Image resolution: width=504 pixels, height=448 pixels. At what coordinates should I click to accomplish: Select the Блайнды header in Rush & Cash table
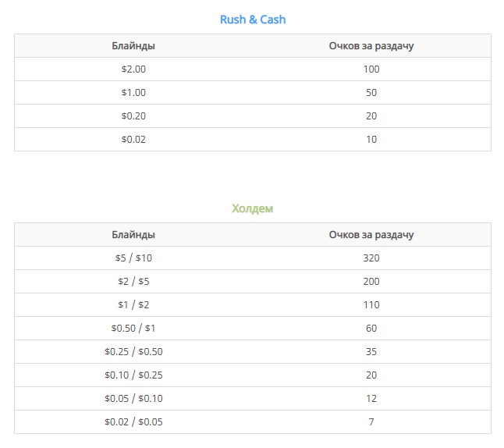(x=133, y=46)
